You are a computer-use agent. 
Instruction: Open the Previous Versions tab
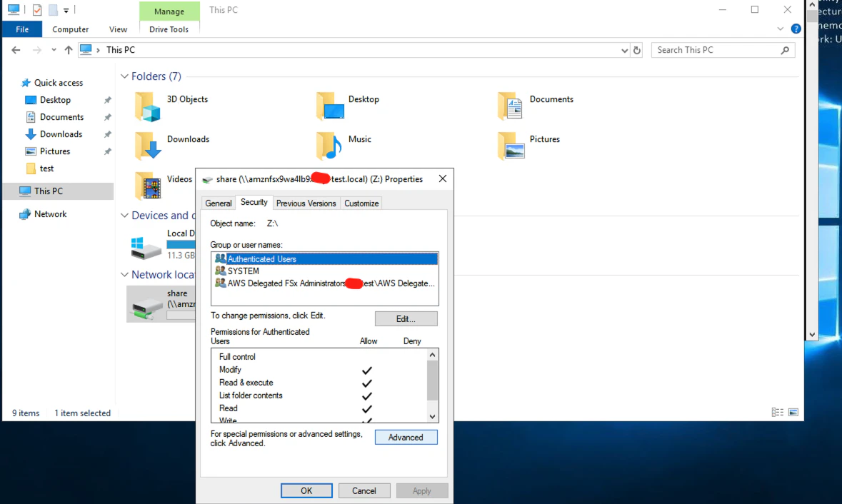pyautogui.click(x=306, y=203)
